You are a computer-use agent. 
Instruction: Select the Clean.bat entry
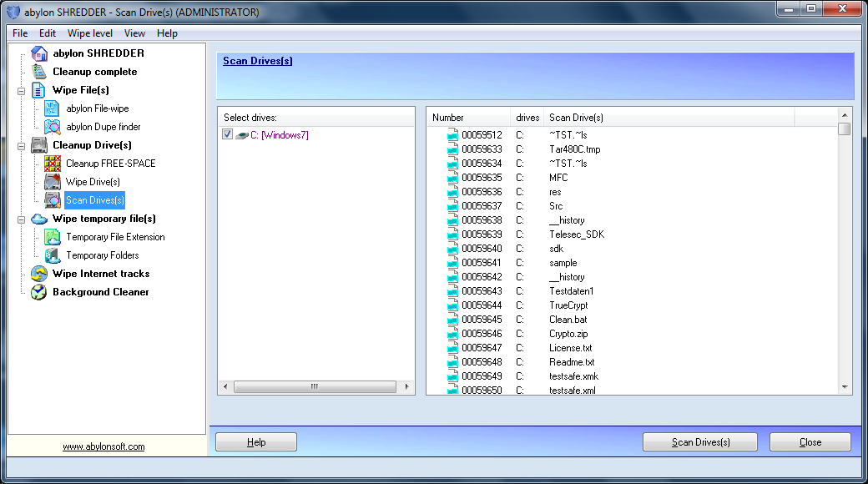point(568,320)
